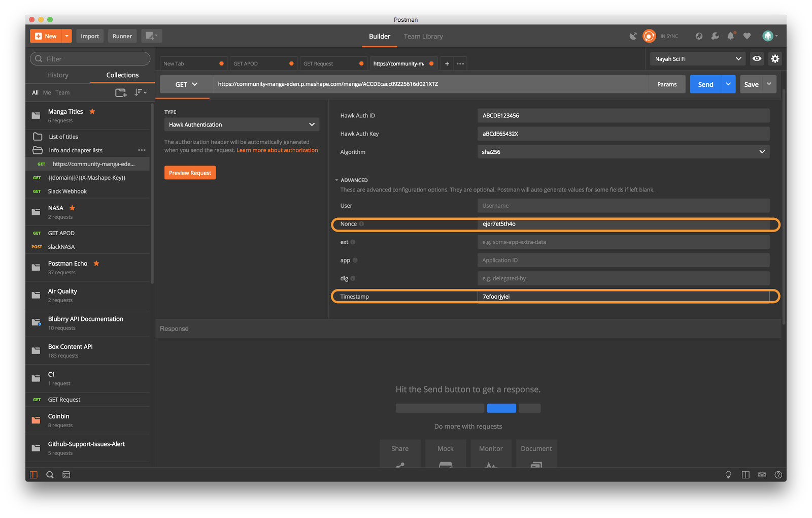
Task: Open the Hawk Authentication type dropdown
Action: click(242, 124)
